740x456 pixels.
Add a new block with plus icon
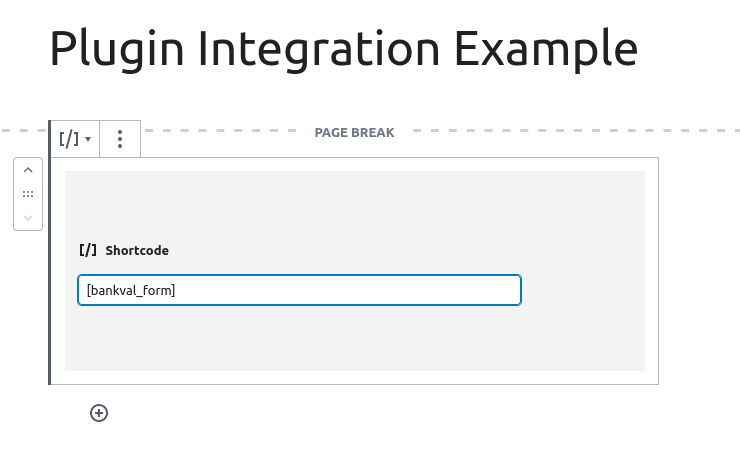click(99, 413)
